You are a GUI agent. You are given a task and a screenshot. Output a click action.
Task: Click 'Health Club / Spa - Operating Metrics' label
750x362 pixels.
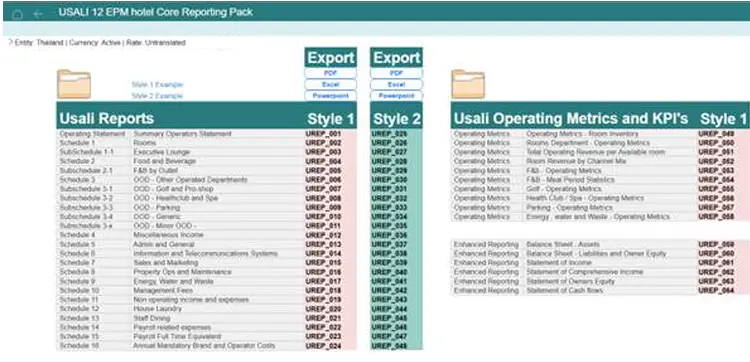point(585,198)
